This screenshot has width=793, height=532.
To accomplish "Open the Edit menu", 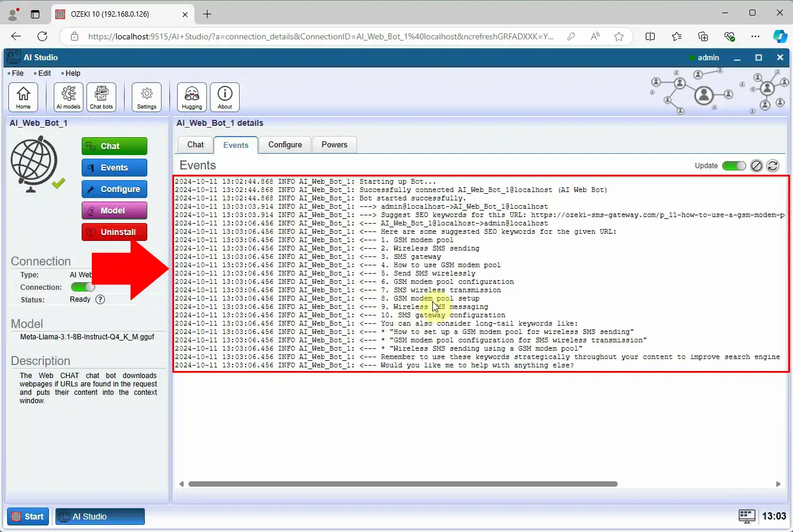I will coord(43,73).
